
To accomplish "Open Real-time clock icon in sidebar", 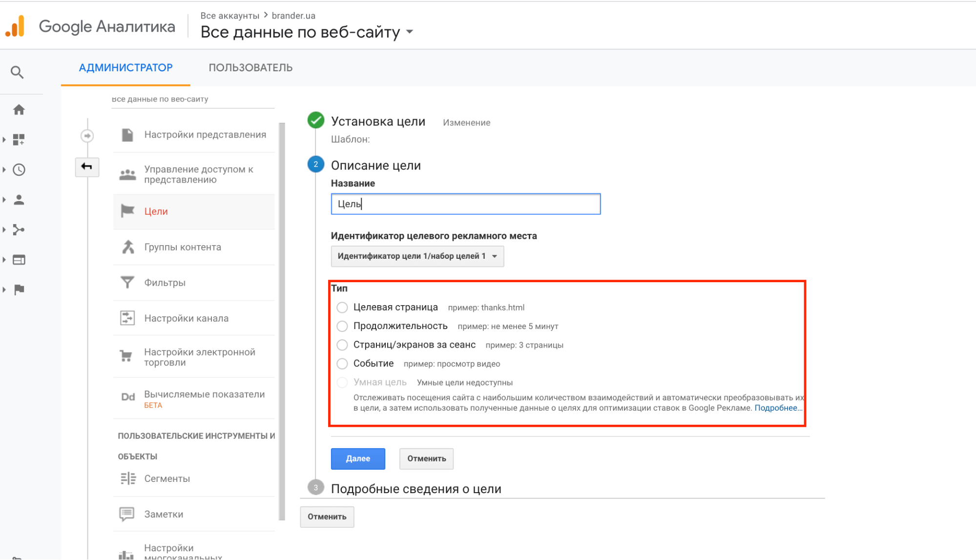I will click(x=19, y=170).
